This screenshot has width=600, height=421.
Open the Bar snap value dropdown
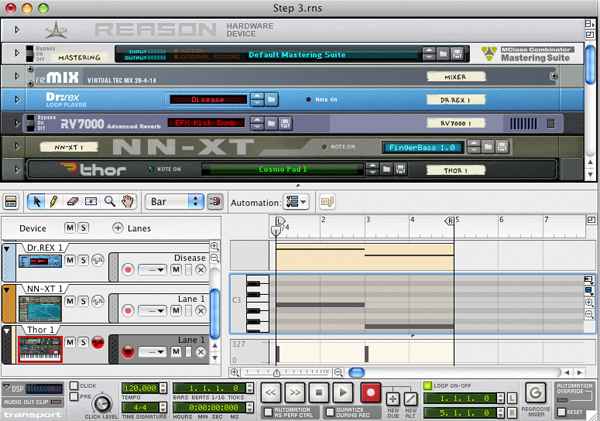click(174, 201)
